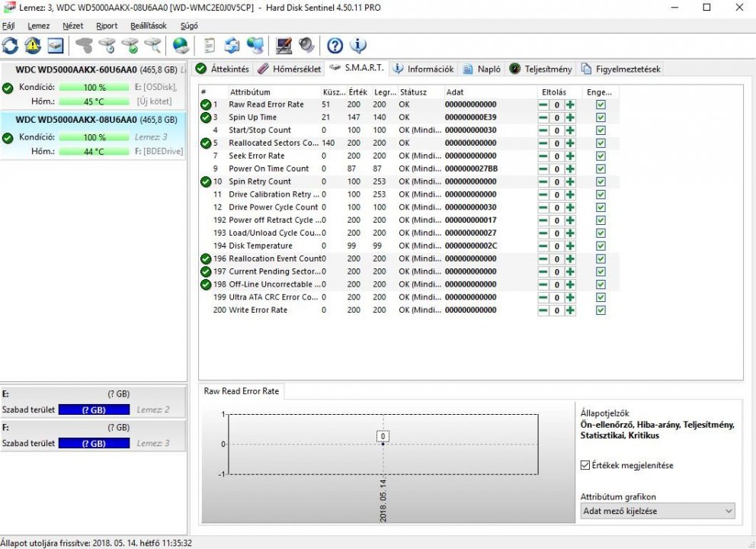
Task: Click green check icon beside Spin Up Time
Action: [206, 117]
